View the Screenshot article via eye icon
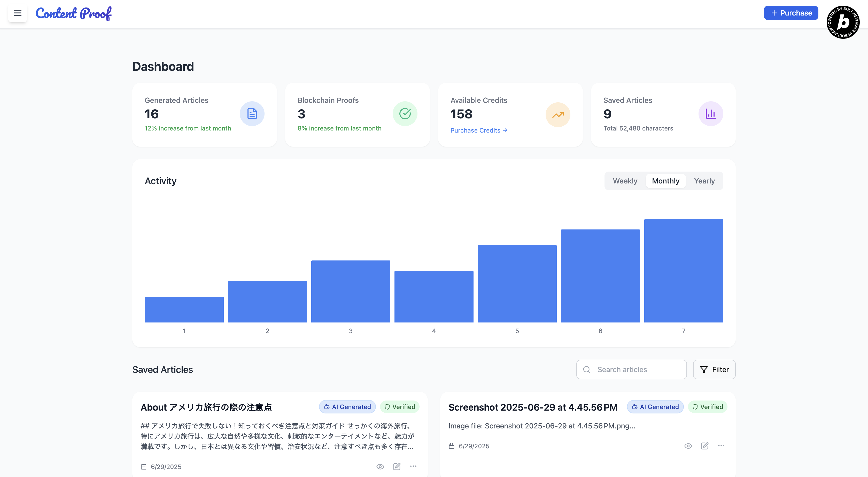The width and height of the screenshot is (868, 477). pos(688,446)
